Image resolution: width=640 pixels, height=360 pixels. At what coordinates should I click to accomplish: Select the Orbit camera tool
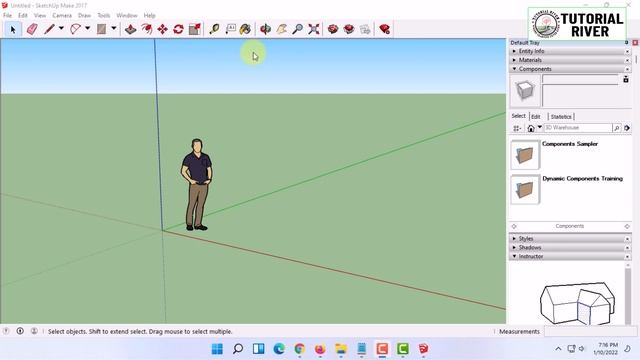click(266, 29)
